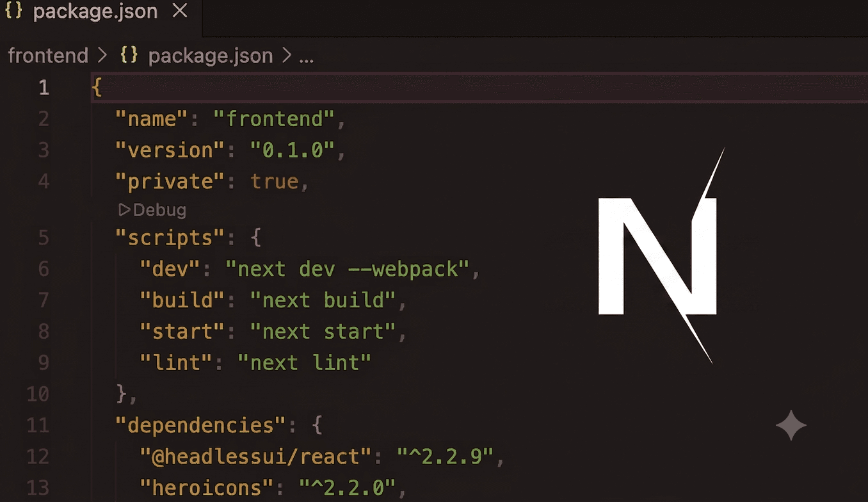
Task: Click the play triangle next to Debug
Action: click(125, 209)
